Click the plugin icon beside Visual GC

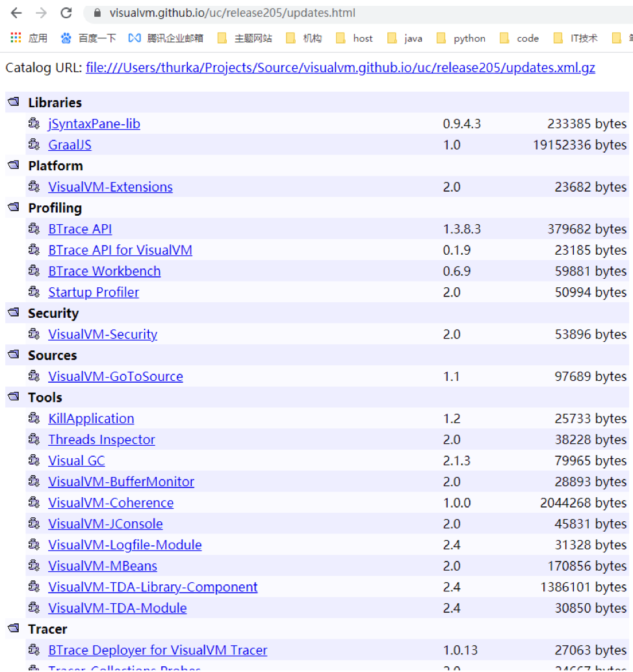pyautogui.click(x=34, y=460)
